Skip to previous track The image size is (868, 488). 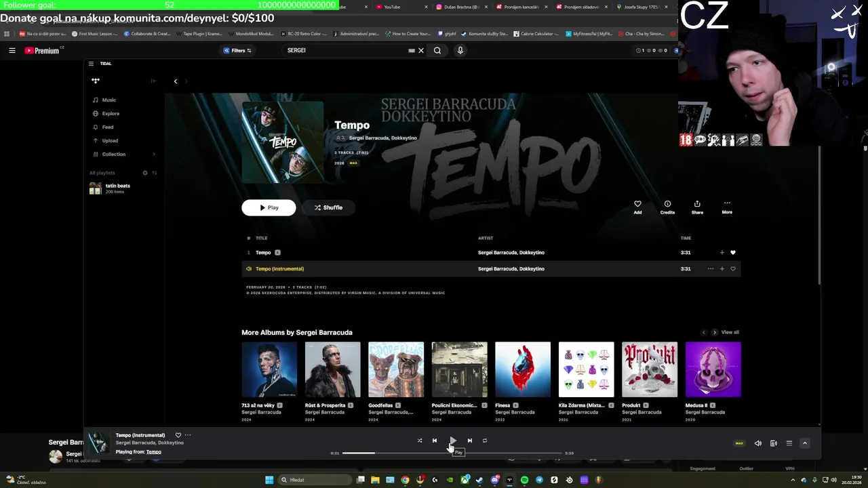[x=435, y=441]
